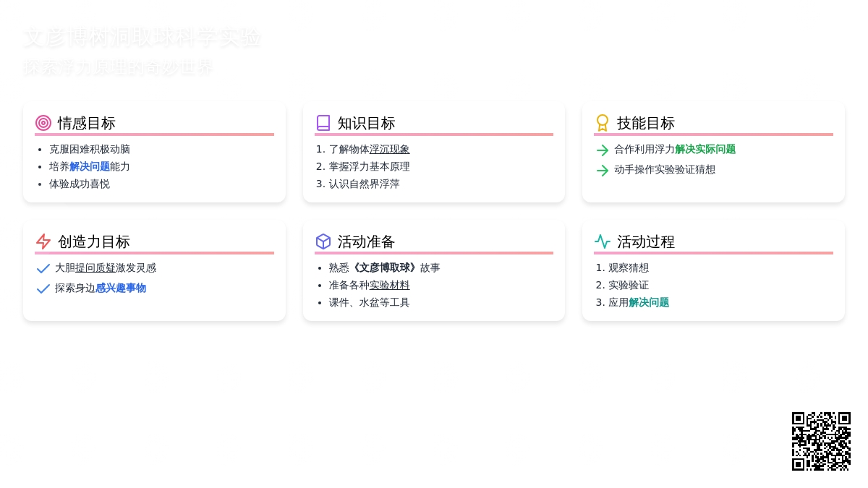Click the blue 解决问题 text in 情感目标
Viewport: 868px width, 488px height.
(x=90, y=167)
